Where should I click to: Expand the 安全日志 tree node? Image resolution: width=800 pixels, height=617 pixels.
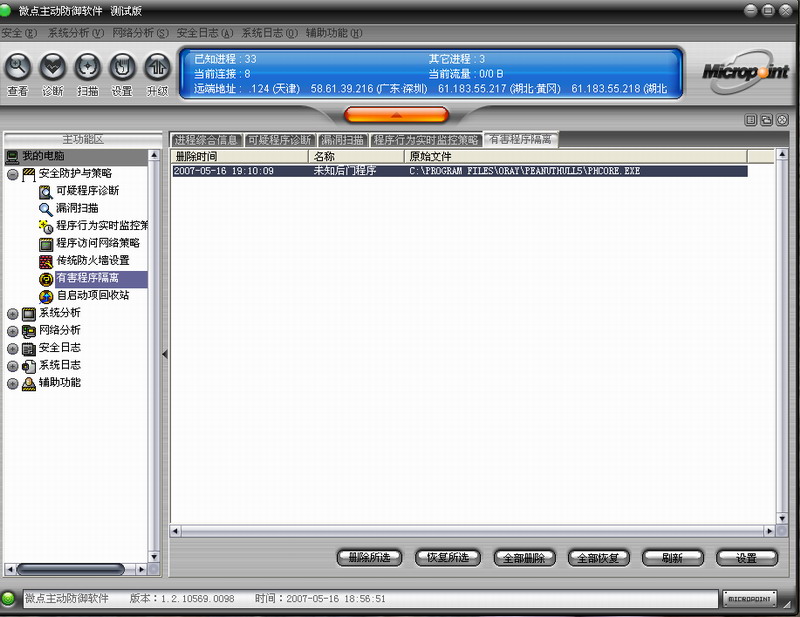click(13, 349)
